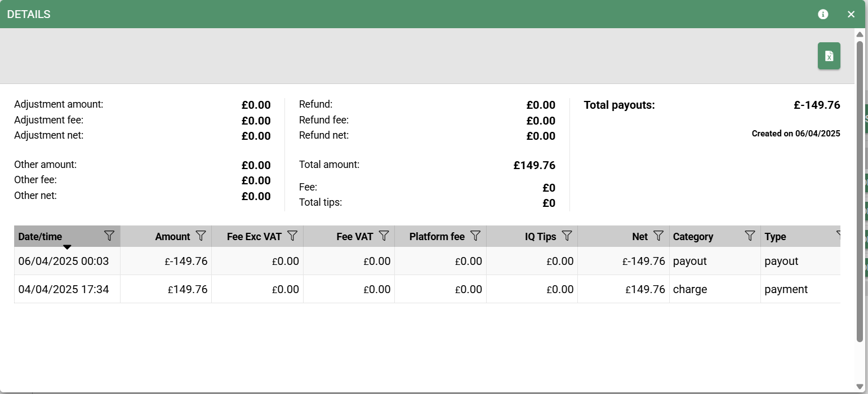Sort by Amount column header
This screenshot has width=868, height=394.
tap(172, 237)
